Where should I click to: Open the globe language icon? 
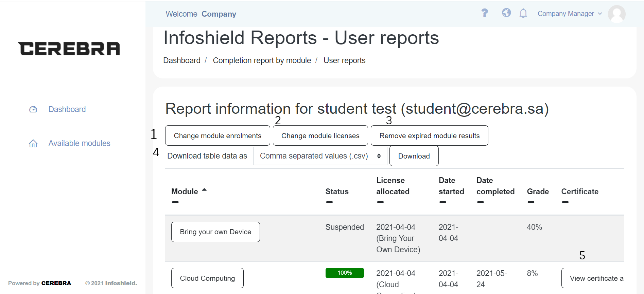506,13
